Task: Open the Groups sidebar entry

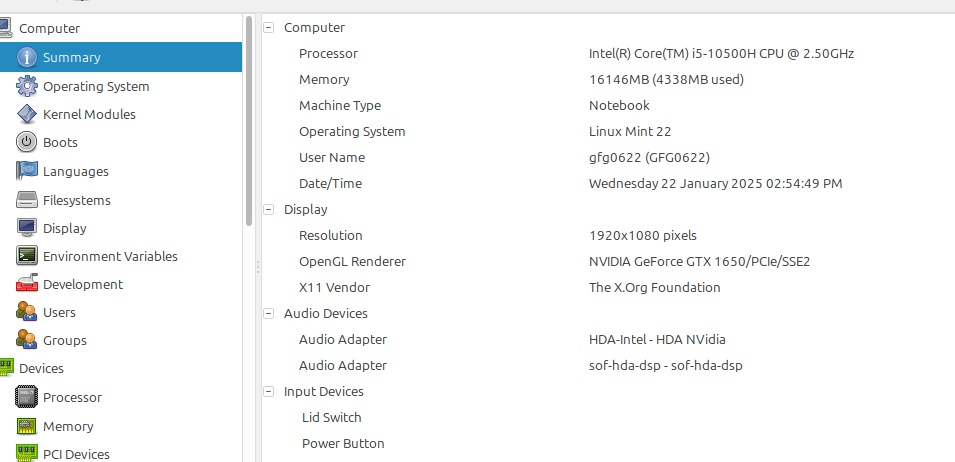Action: point(64,340)
